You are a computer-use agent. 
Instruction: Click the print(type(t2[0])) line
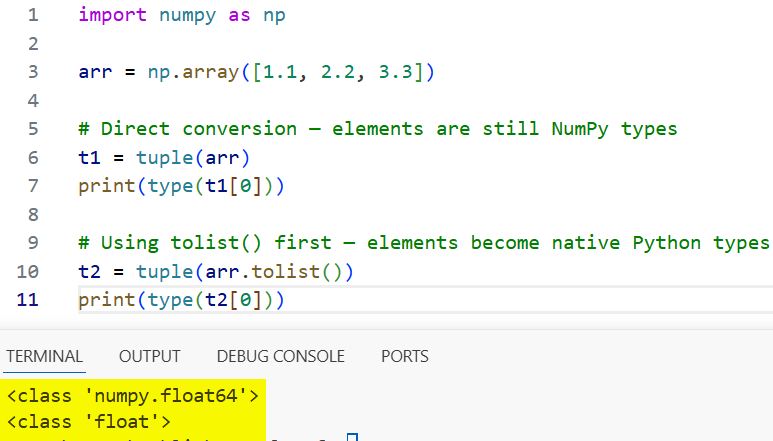(181, 300)
